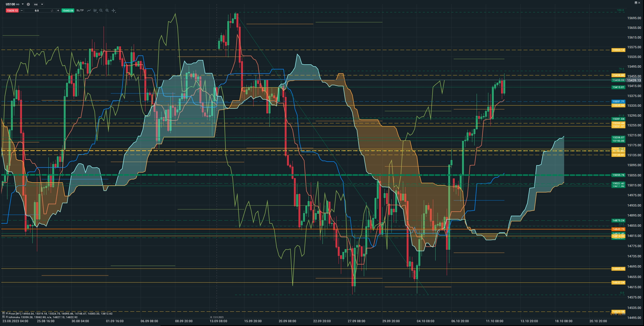
Task: Click the 15055.76 green price level label
Action: (618, 175)
